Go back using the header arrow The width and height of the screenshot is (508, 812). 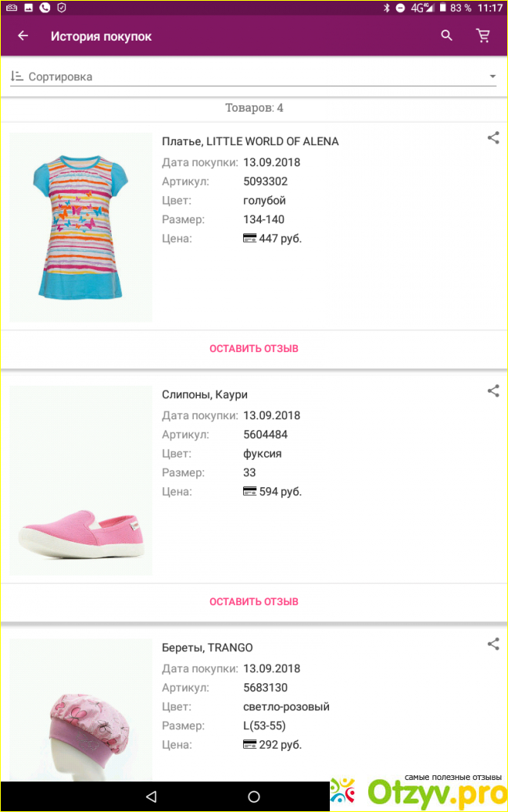(23, 36)
